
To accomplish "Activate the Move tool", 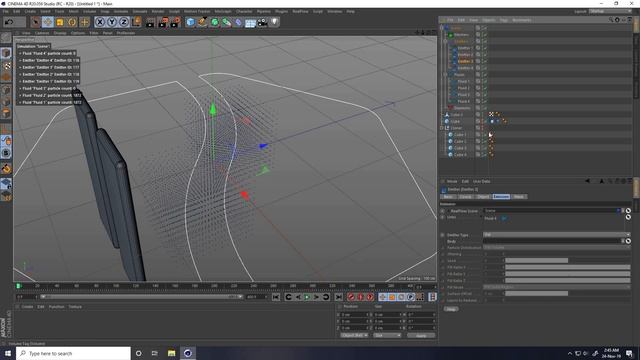I will 48,22.
